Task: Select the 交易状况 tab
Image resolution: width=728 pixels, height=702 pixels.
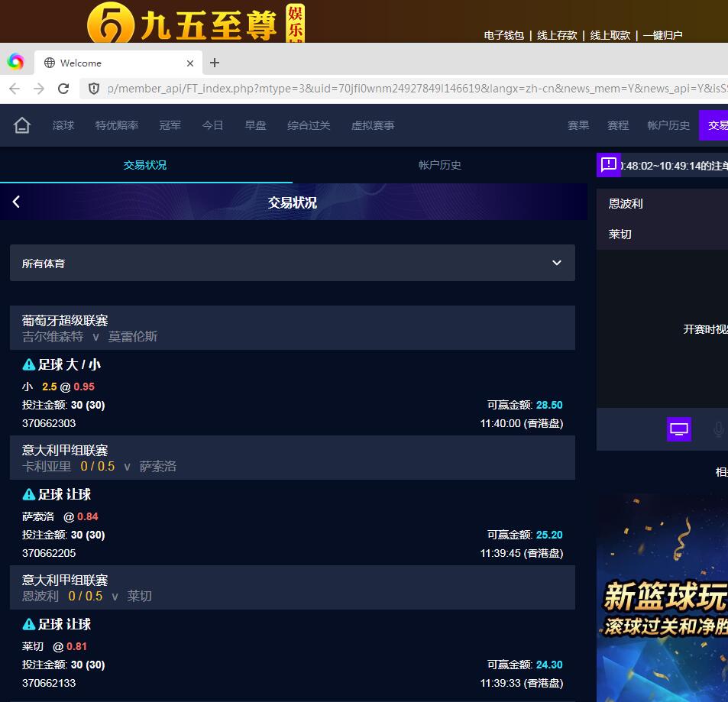Action: pos(145,165)
